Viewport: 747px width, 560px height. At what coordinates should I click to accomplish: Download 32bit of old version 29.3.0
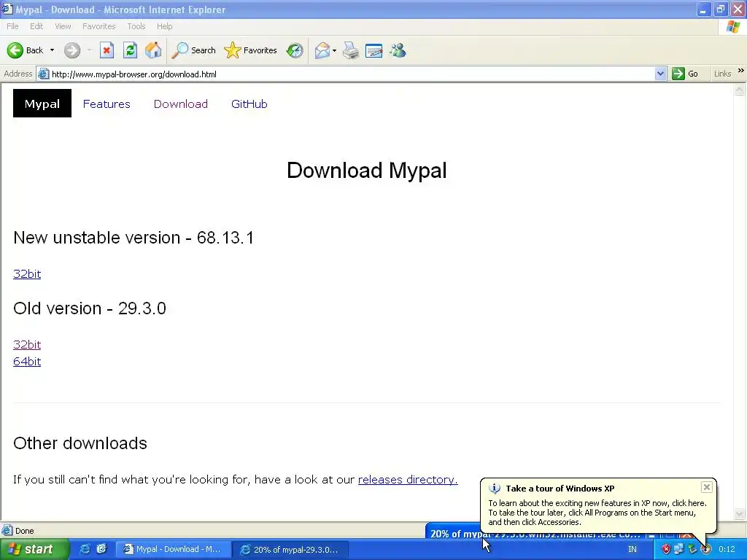click(x=27, y=344)
